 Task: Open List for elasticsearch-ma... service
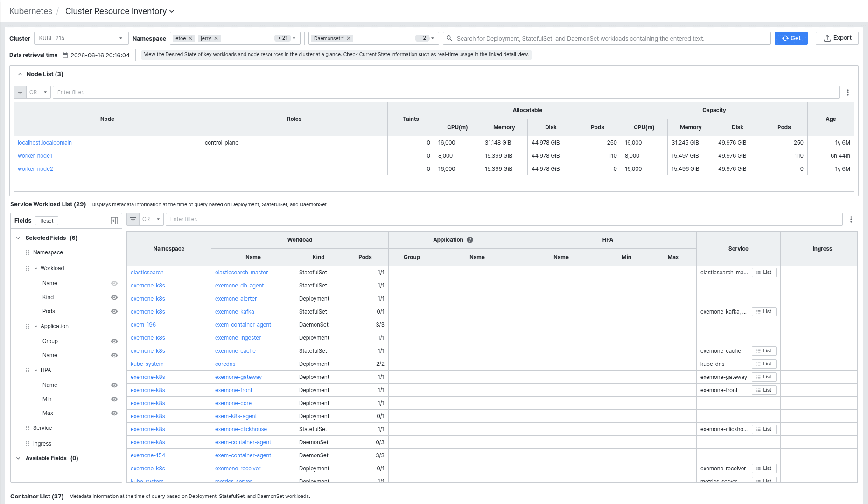[x=764, y=273]
